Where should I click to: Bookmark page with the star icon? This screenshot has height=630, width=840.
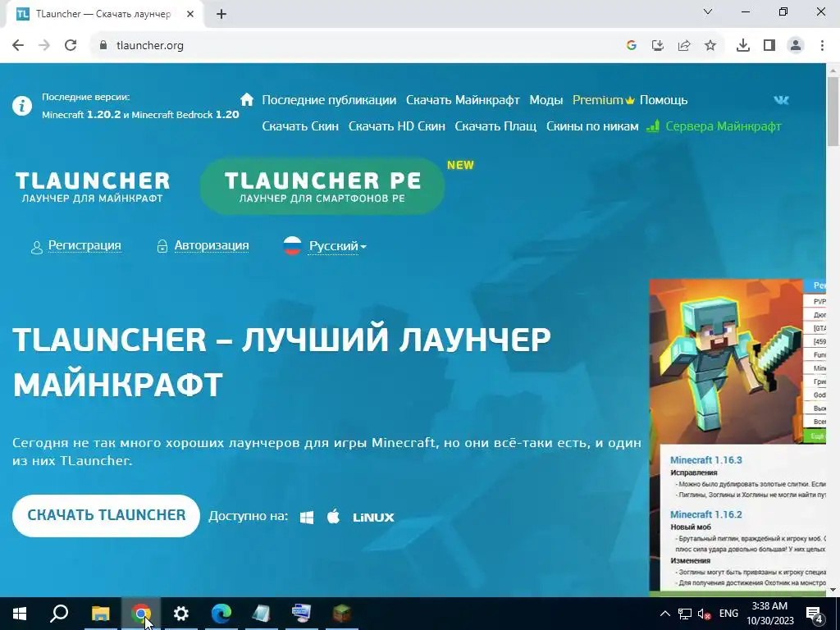(x=710, y=46)
